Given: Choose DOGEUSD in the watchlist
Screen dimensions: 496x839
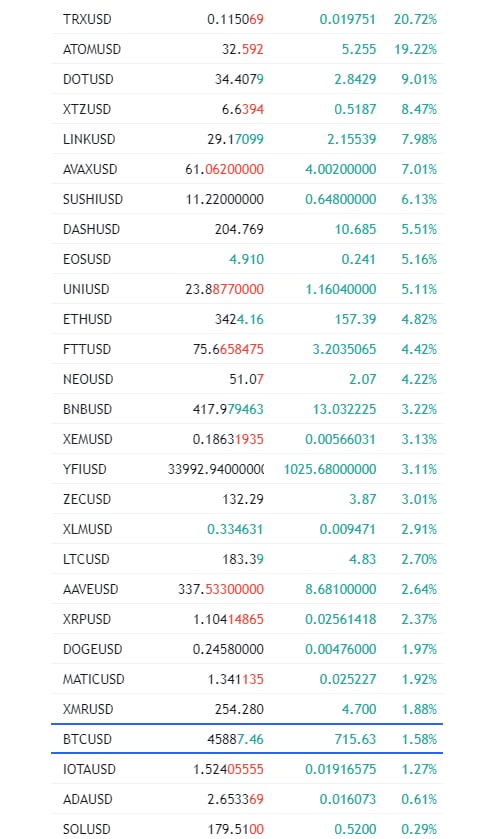Looking at the screenshot, I should 247,649.
